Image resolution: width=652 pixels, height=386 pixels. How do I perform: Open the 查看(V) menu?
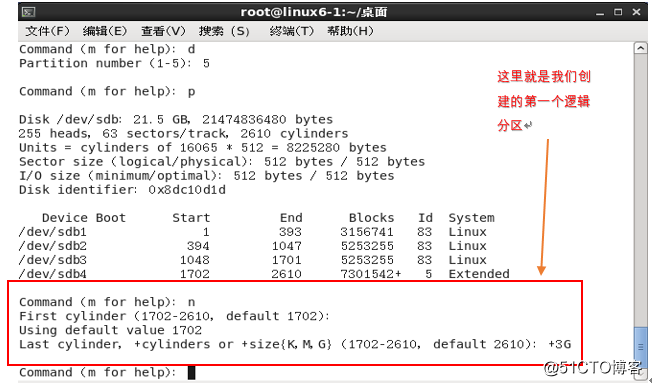[x=163, y=31]
